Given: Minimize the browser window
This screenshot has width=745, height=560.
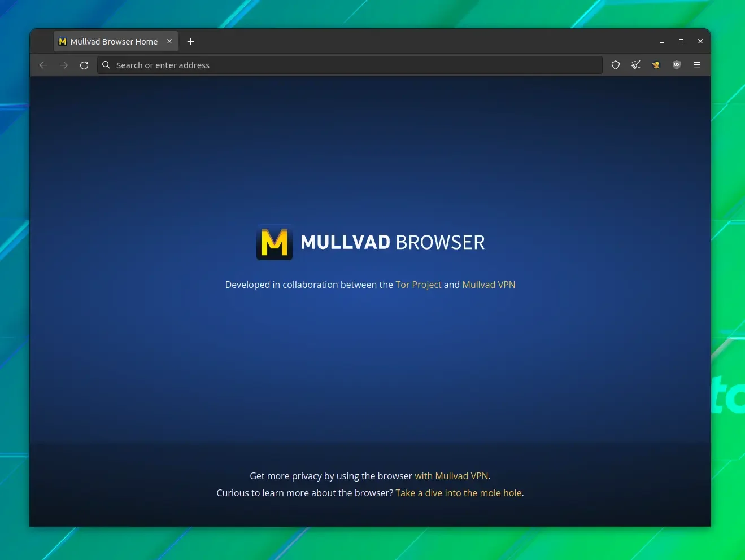Looking at the screenshot, I should tap(662, 42).
